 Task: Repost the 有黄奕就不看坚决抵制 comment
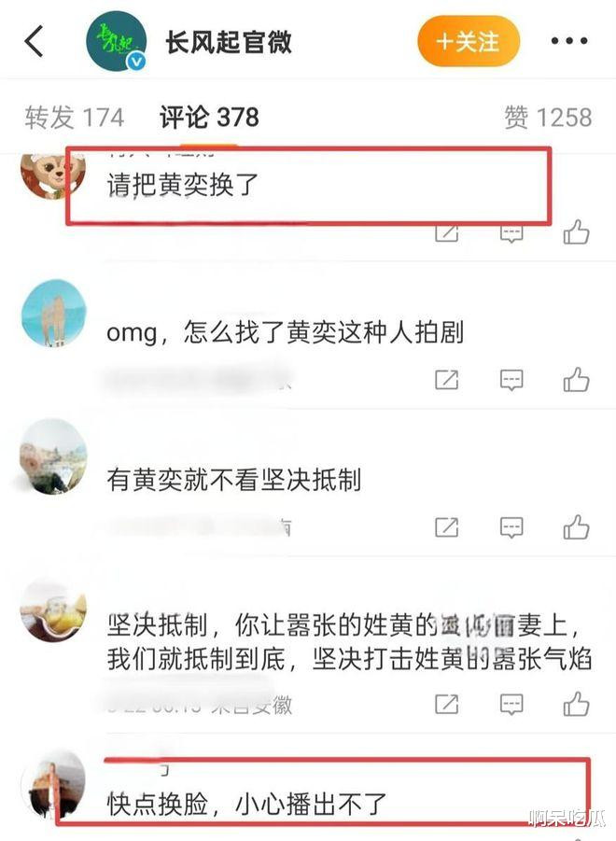(x=446, y=527)
